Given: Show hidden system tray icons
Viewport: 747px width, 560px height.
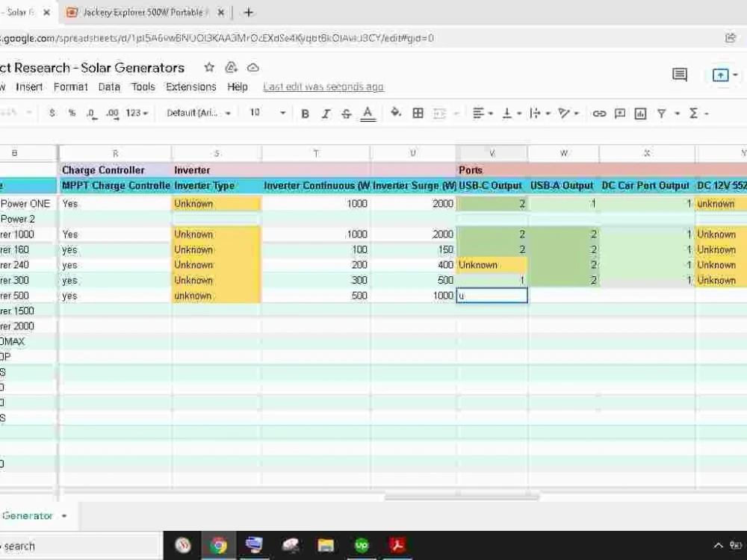Looking at the screenshot, I should 719,546.
